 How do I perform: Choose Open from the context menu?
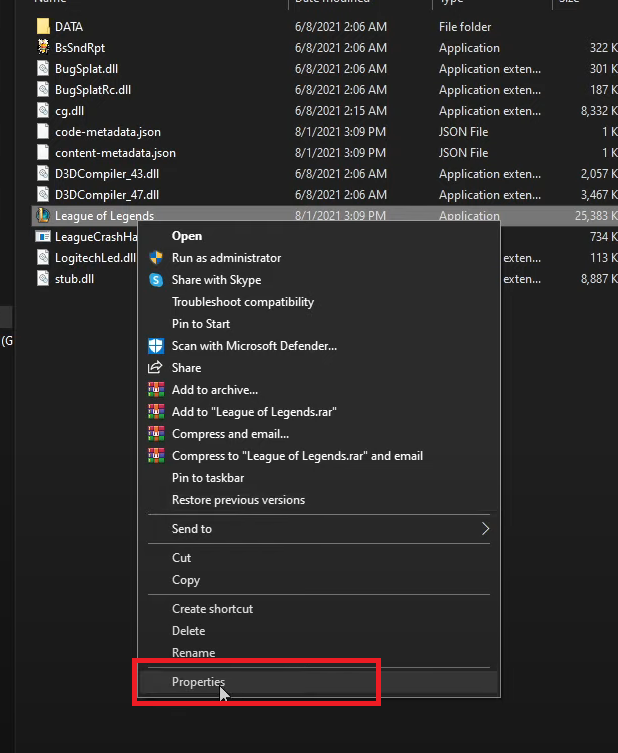[187, 236]
